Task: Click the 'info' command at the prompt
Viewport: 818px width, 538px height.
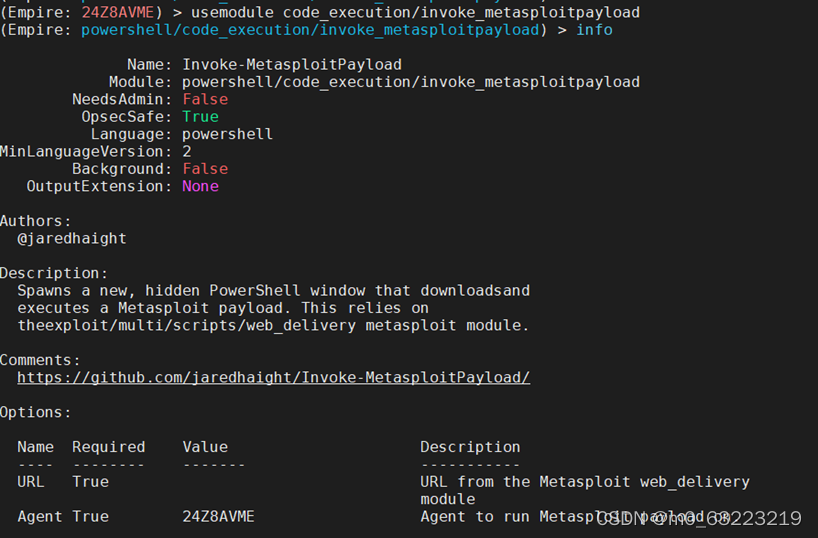Action: tap(594, 30)
